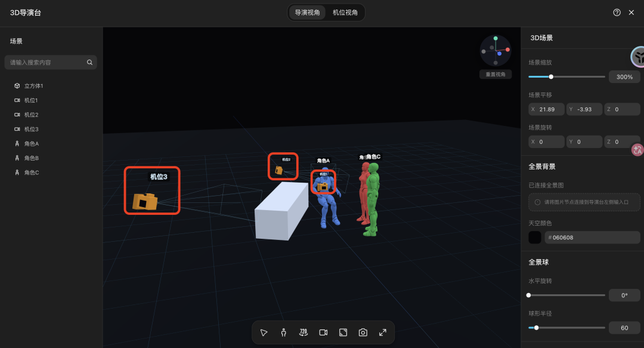The width and height of the screenshot is (644, 348).
Task: Open the 天空颜色 black color swatch
Action: (535, 238)
